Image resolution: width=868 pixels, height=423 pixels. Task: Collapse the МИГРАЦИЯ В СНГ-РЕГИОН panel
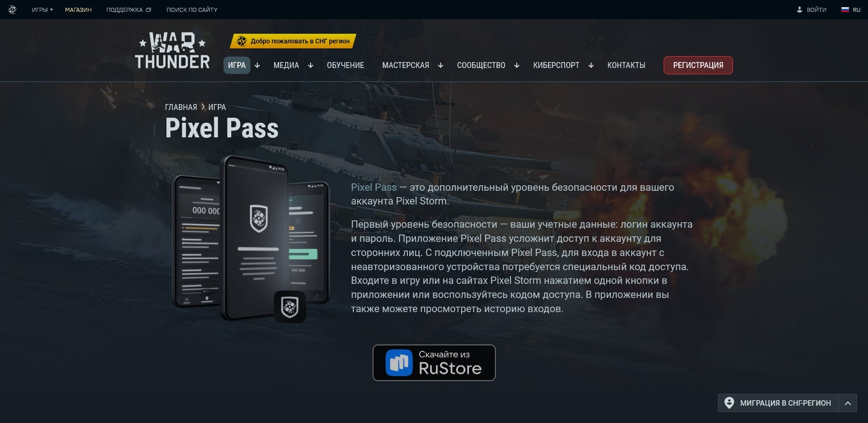coord(848,403)
